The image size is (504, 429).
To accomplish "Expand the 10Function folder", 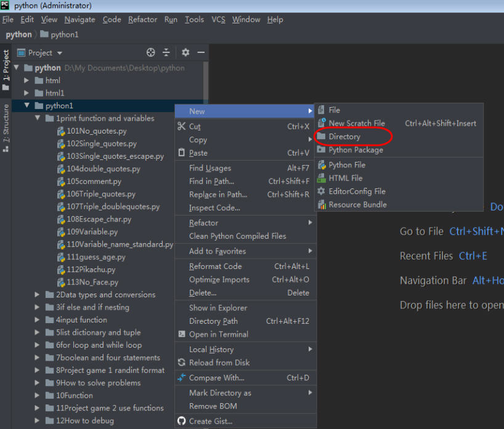I will 38,395.
